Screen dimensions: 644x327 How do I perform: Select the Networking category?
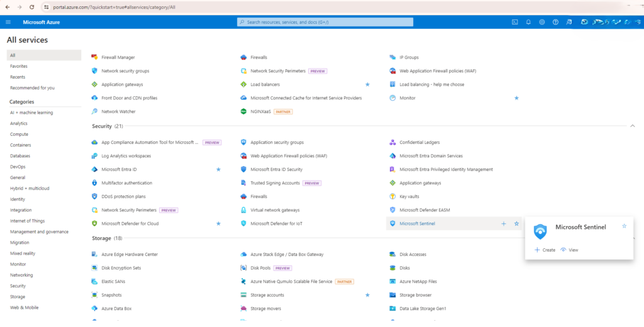(x=21, y=275)
